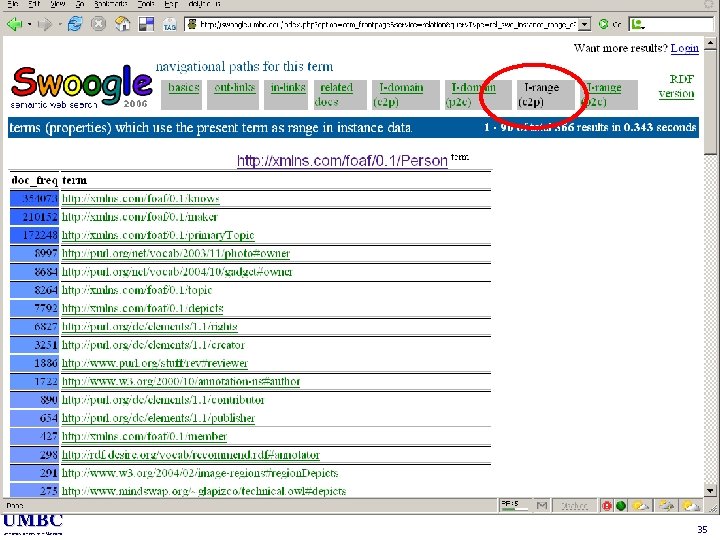Open the File menu

12,4
